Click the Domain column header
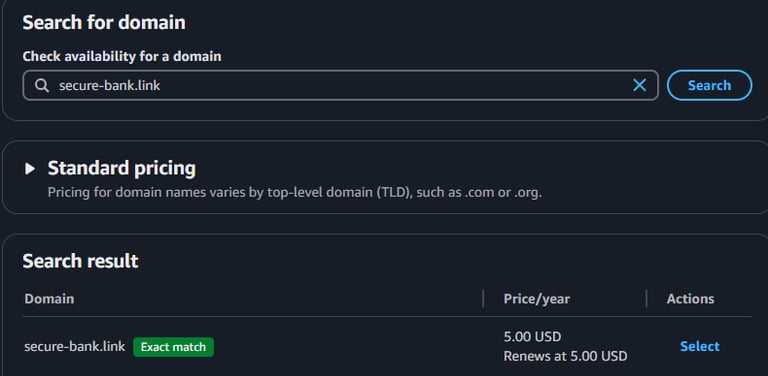The image size is (768, 376). point(49,299)
